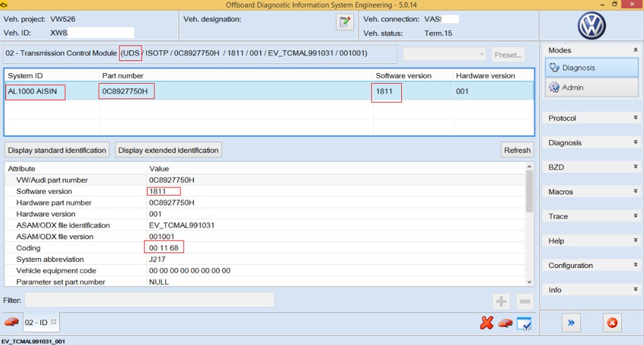Image resolution: width=644 pixels, height=345 pixels.
Task: Click the EV_TCMAL991031_001 status bar text
Action: [33, 341]
